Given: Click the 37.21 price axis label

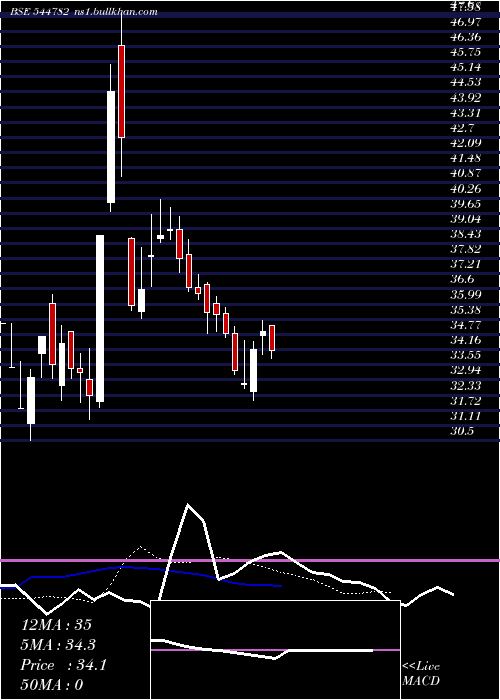Looking at the screenshot, I should click(466, 265).
